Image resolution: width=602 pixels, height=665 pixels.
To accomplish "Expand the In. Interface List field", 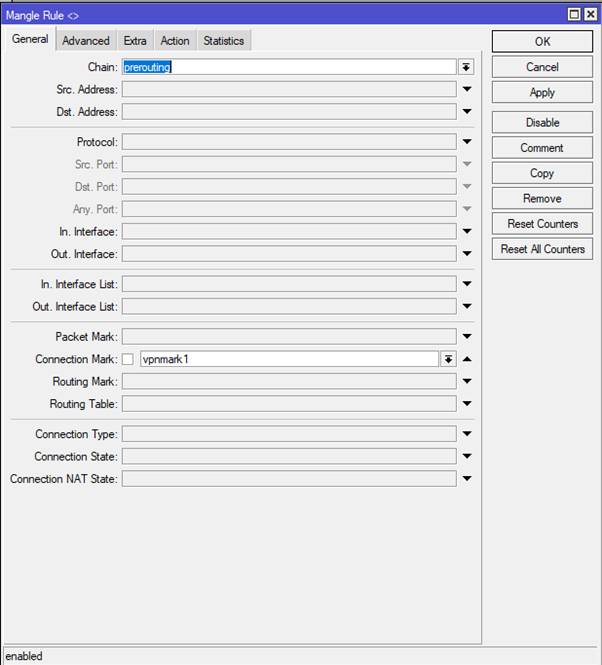I will tap(467, 284).
